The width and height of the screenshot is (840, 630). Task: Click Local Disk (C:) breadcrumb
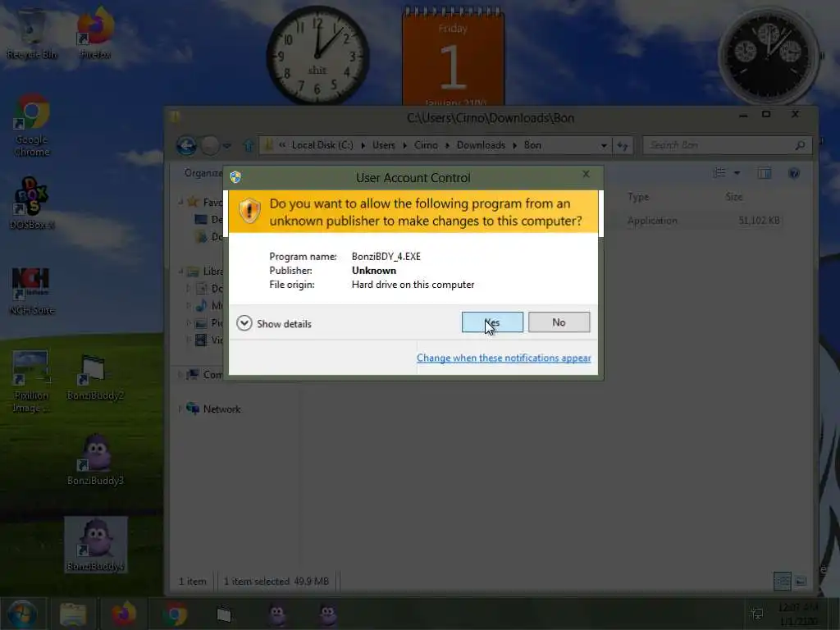tap(322, 145)
